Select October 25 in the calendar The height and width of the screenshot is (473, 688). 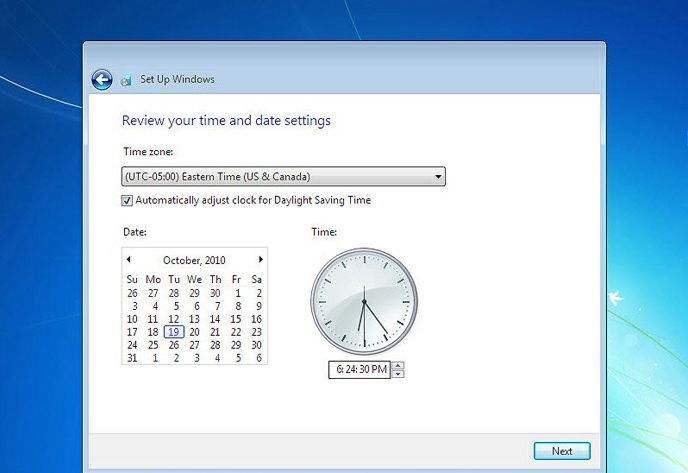point(153,345)
